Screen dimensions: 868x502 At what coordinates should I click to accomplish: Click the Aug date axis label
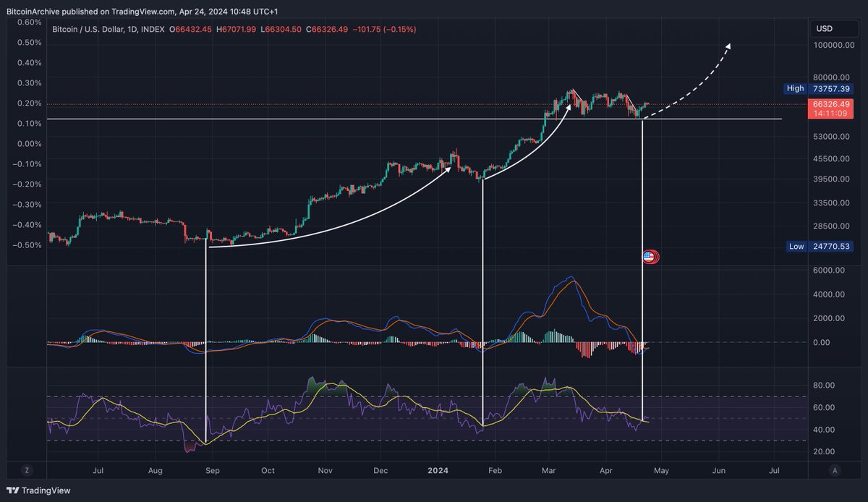pos(155,470)
